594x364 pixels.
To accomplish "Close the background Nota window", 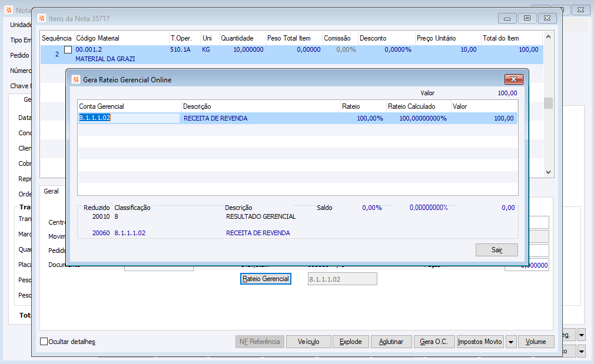I will click(580, 10).
